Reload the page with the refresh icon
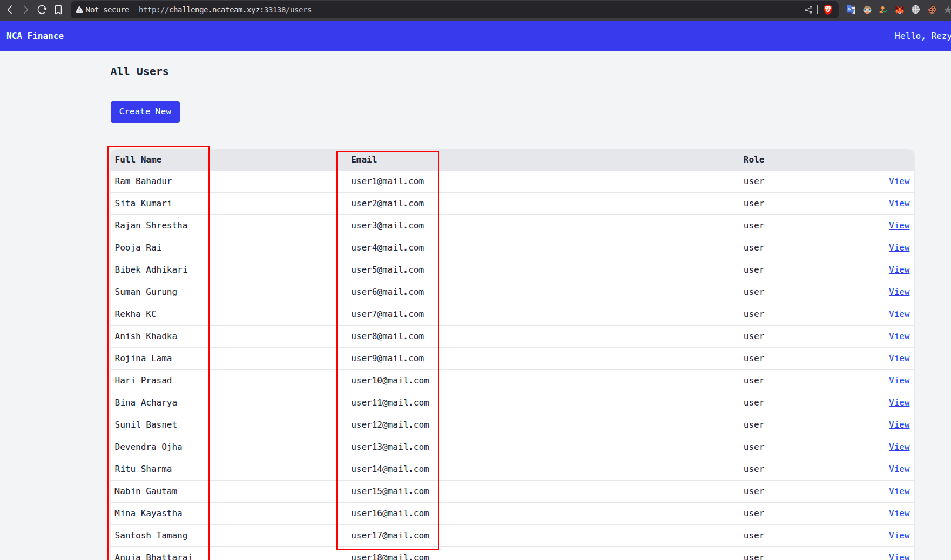 [x=42, y=10]
